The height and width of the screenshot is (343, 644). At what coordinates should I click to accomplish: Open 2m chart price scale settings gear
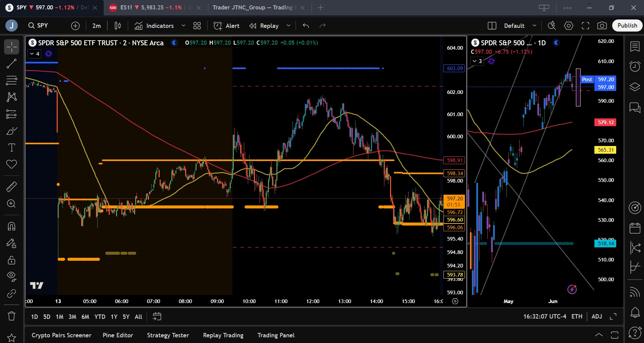click(x=455, y=301)
